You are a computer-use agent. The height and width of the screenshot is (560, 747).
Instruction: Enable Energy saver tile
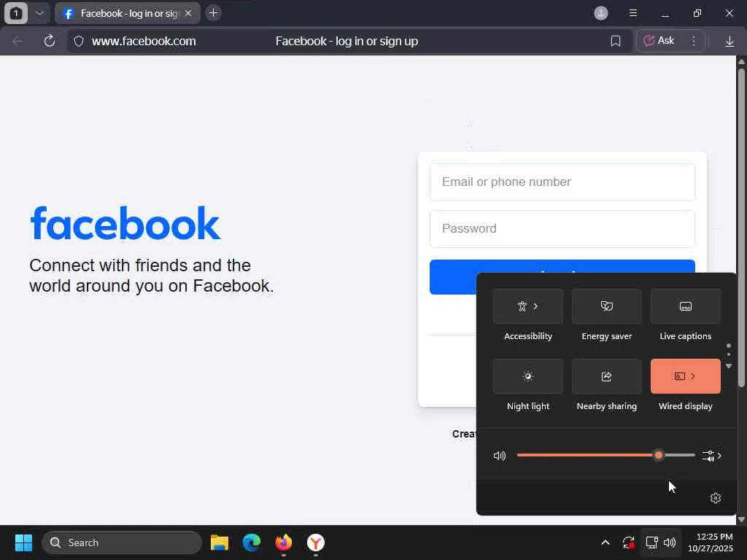(x=606, y=306)
